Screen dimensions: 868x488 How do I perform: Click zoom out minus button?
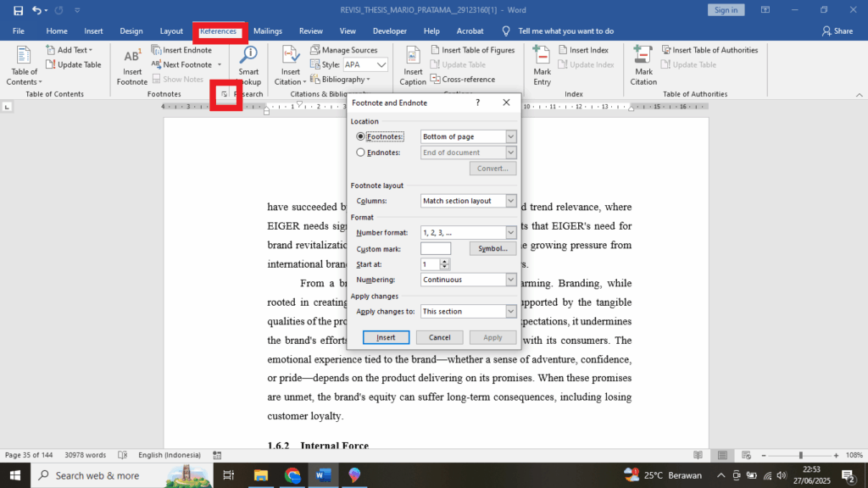[x=764, y=455]
